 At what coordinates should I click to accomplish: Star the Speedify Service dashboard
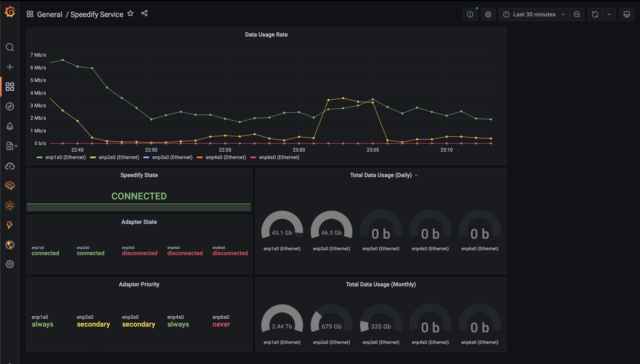(130, 14)
